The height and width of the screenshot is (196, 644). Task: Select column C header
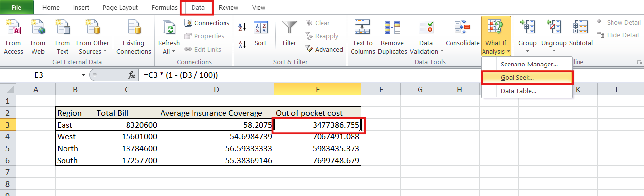coord(127,89)
